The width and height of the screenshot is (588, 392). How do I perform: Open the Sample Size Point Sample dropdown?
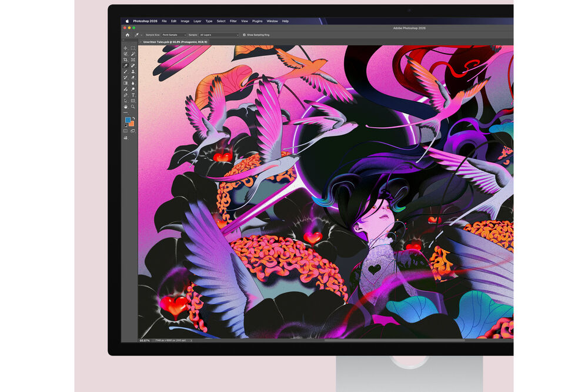(174, 35)
